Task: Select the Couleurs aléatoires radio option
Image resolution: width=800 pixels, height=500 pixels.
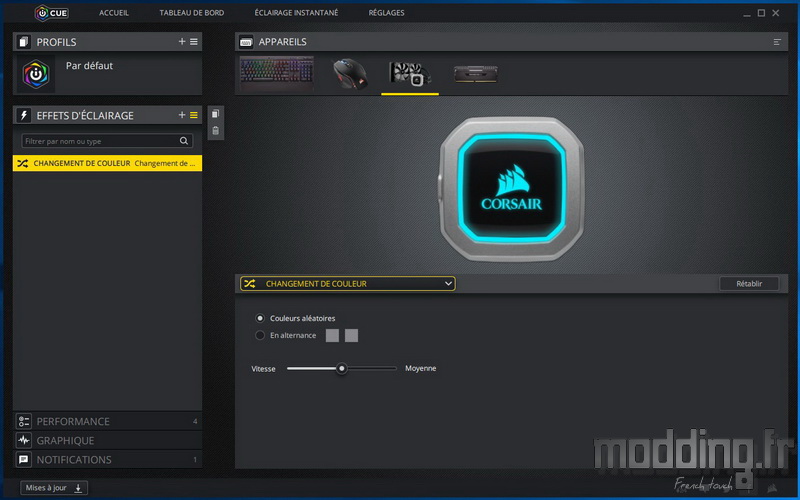Action: pos(260,318)
